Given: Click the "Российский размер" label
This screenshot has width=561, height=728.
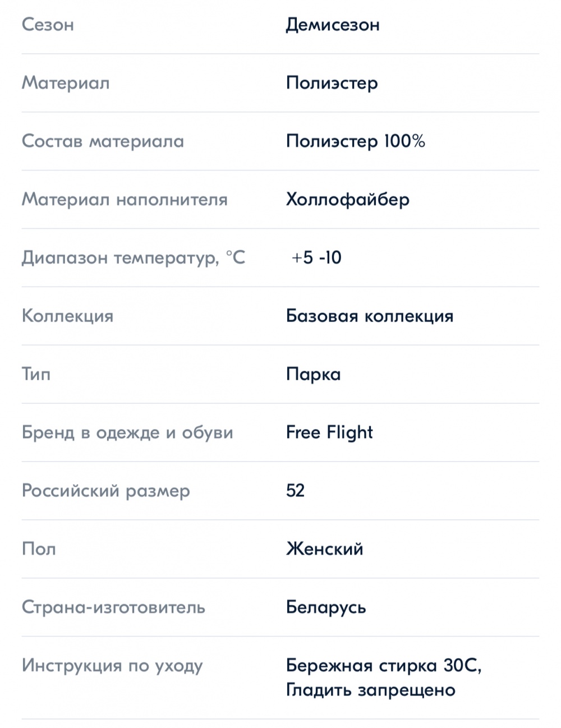Looking at the screenshot, I should tap(106, 491).
